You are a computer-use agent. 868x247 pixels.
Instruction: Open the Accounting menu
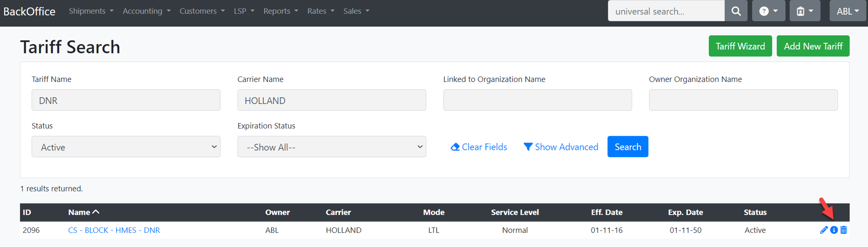pyautogui.click(x=146, y=11)
